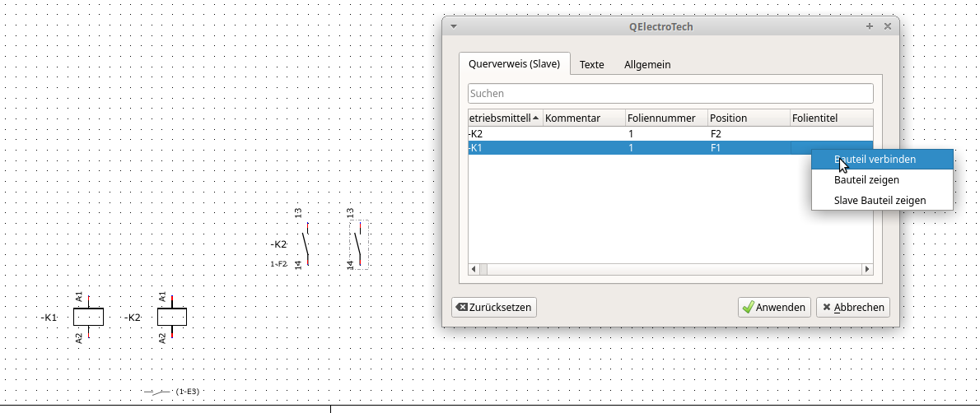Select the K2 relay coil symbol
The height and width of the screenshot is (413, 980).
[x=171, y=317]
